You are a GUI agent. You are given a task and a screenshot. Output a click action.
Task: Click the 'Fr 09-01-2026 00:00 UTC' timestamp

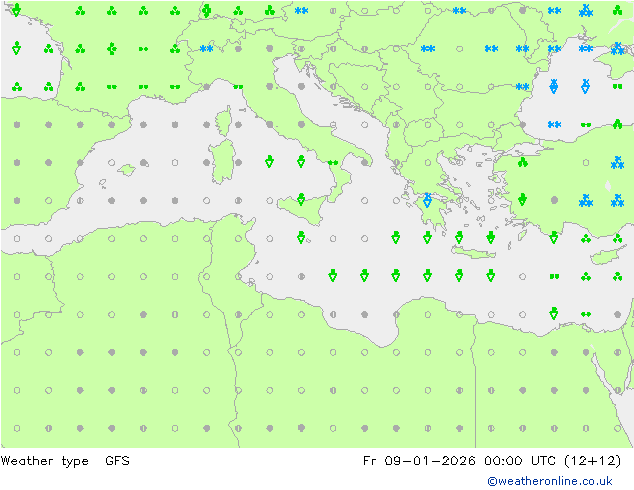pyautogui.click(x=461, y=460)
